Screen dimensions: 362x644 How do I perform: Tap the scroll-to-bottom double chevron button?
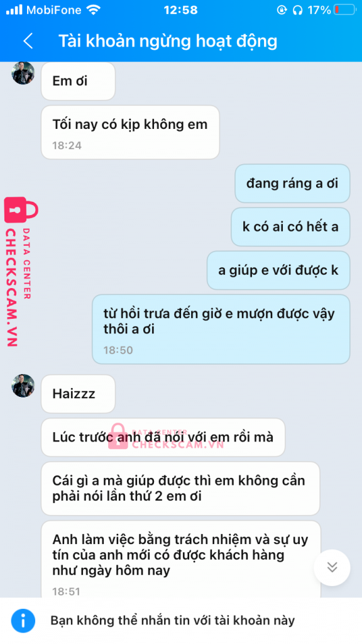pyautogui.click(x=332, y=568)
